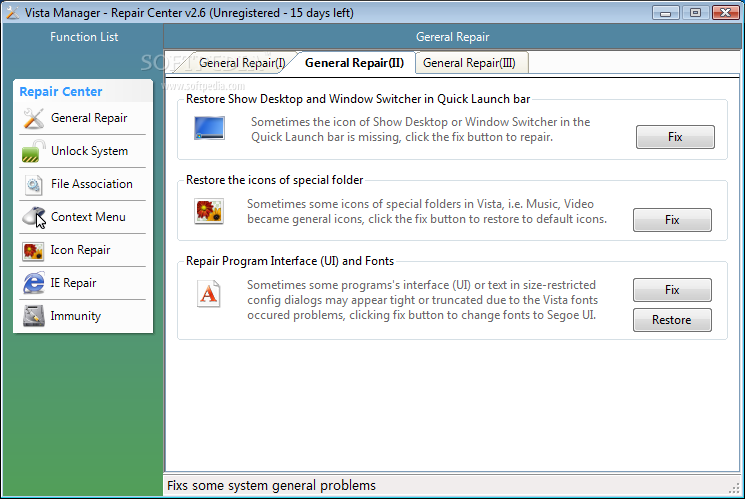This screenshot has height=499, width=745.
Task: Click the blue desktop monitor icon
Action: (210, 128)
